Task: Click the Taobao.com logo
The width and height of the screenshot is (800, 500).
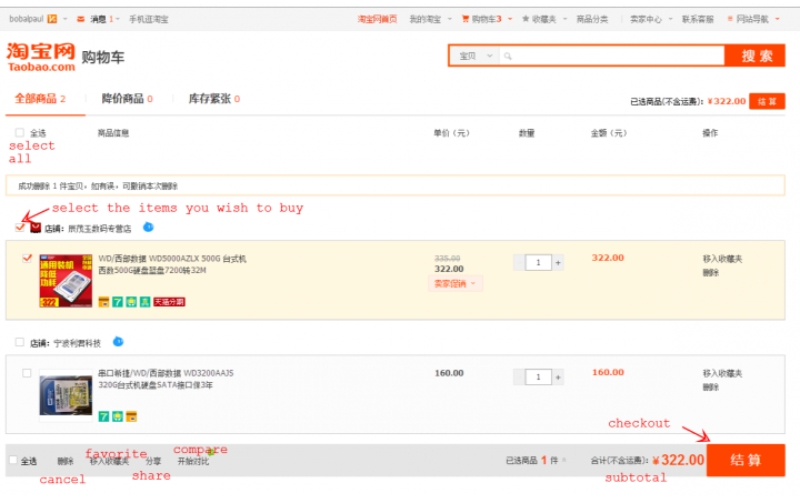Action: [41, 57]
